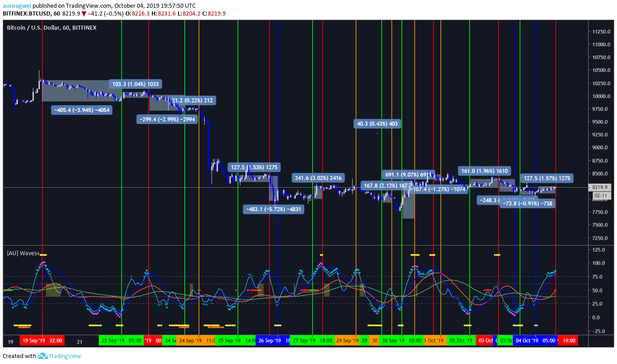
Task: Click the C:8219.9 close value in header
Action: pyautogui.click(x=213, y=14)
